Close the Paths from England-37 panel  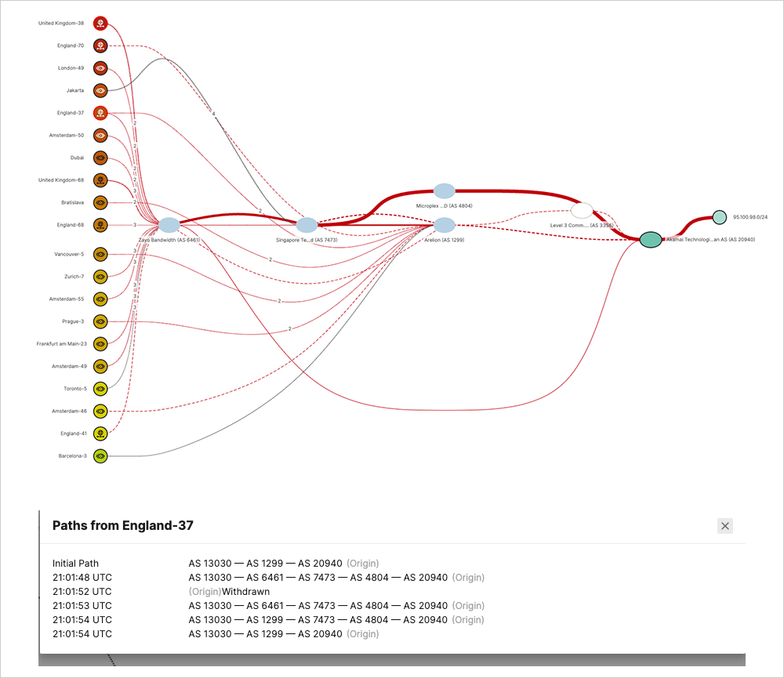pyautogui.click(x=725, y=526)
